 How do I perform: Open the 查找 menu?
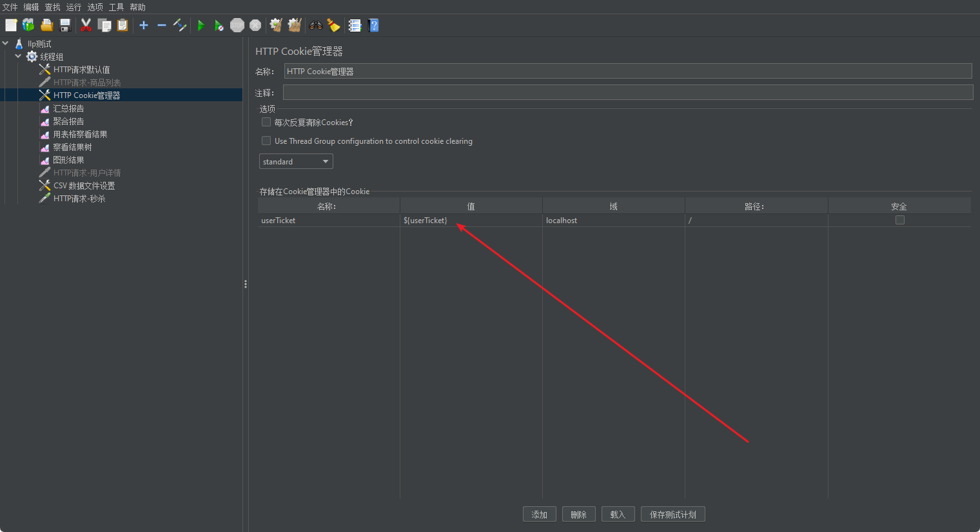point(53,7)
